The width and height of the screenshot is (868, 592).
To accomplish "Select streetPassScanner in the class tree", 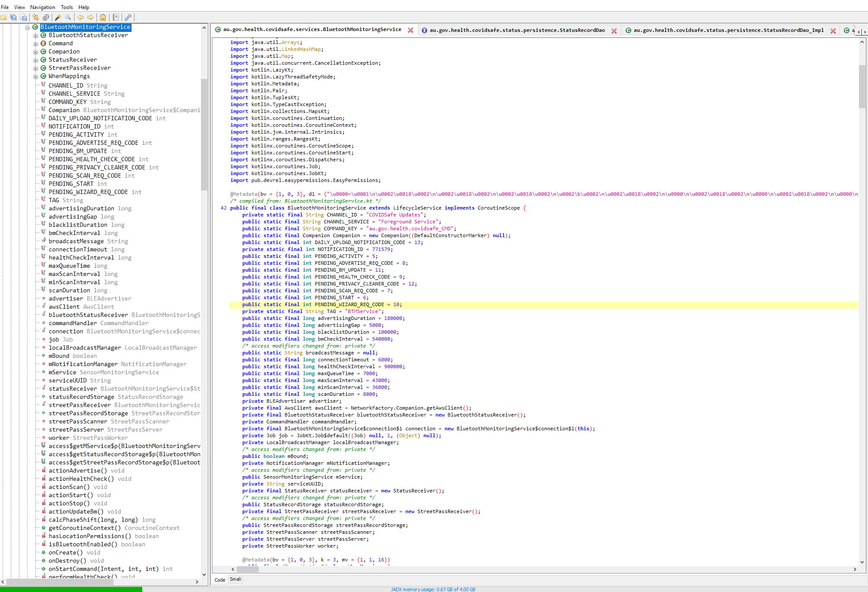I will 109,421.
